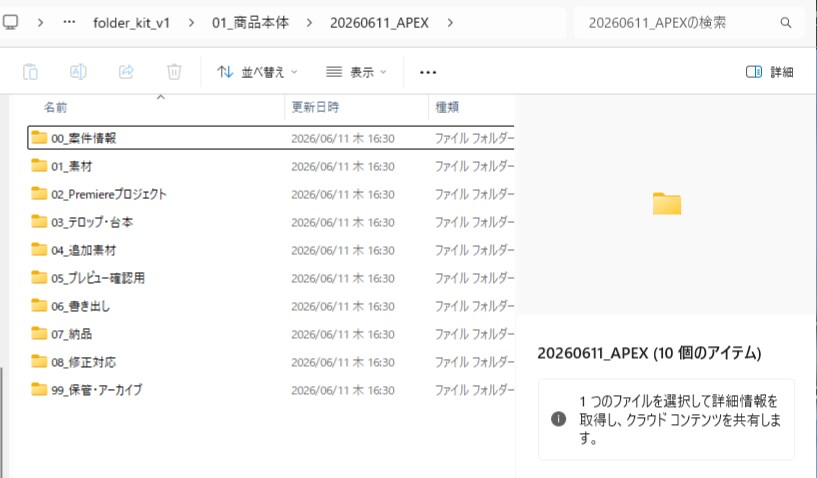Click the 01_素材 folder name
Image resolution: width=817 pixels, height=478 pixels.
(x=71, y=166)
